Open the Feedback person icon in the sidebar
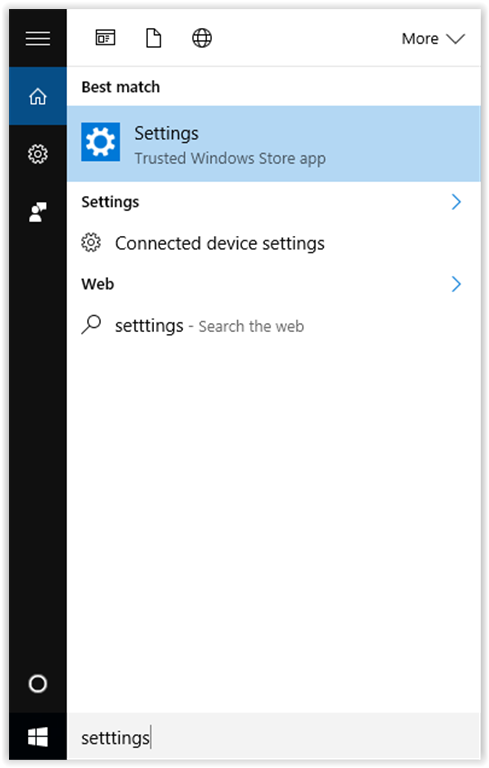Image resolution: width=489 pixels, height=768 pixels. (x=38, y=212)
